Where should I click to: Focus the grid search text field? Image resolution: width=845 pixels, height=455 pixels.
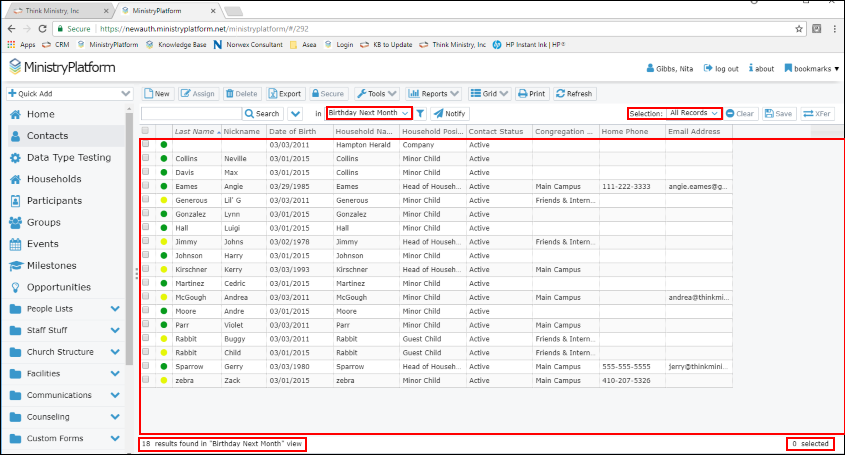(x=191, y=114)
